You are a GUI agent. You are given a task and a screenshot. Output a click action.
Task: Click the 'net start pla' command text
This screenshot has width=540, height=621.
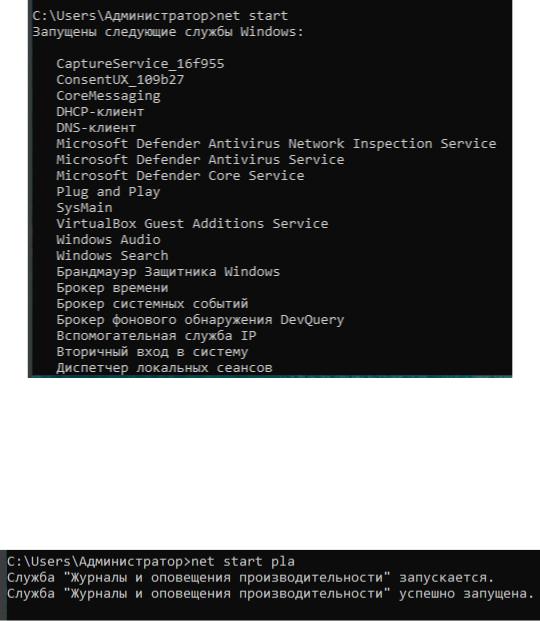(x=243, y=562)
